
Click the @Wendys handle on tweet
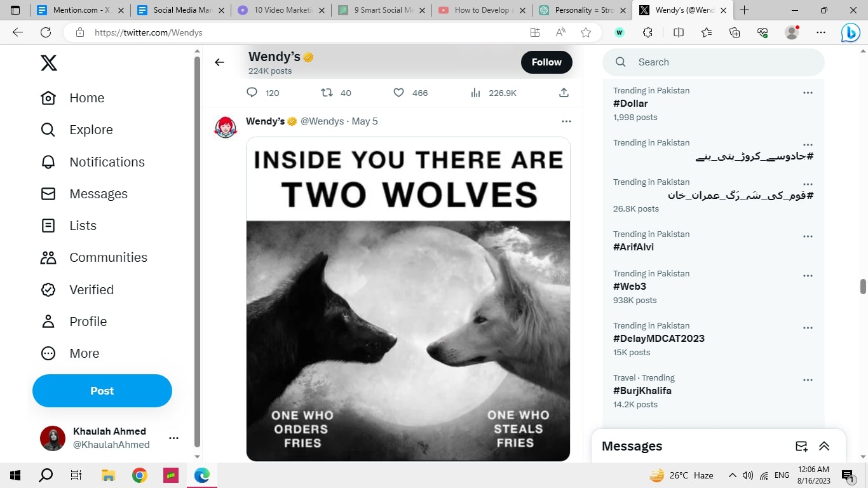point(322,121)
